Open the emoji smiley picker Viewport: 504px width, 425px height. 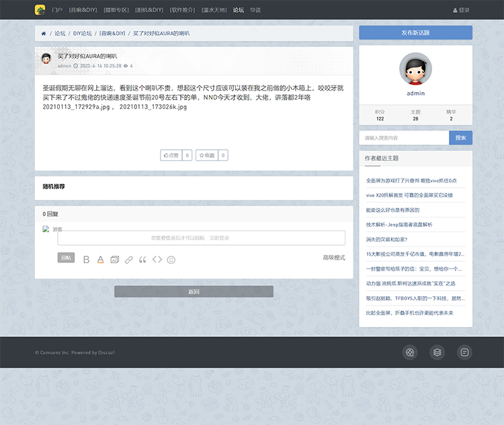[171, 260]
